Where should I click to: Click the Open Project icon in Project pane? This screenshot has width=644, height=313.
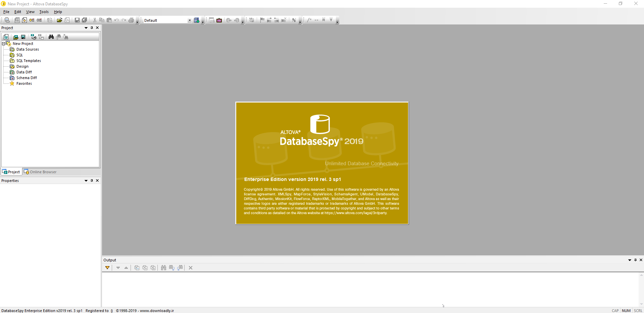pos(16,37)
